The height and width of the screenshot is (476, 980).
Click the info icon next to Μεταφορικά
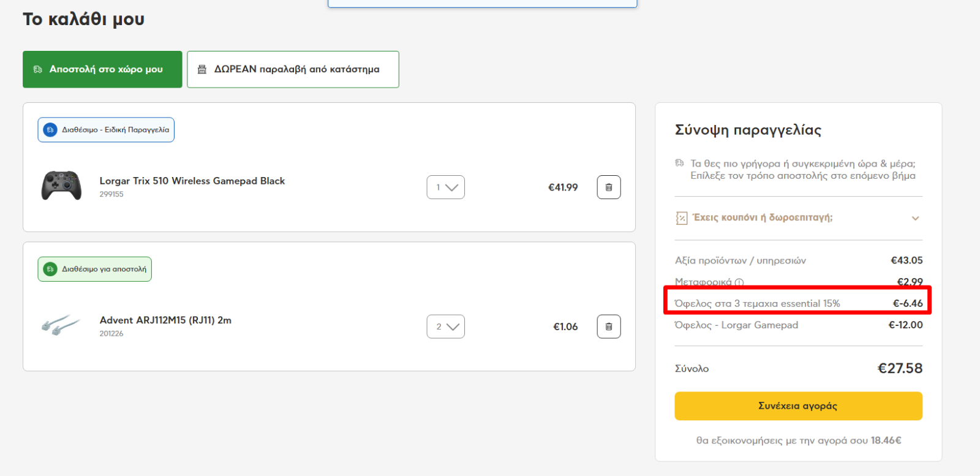pos(739,282)
